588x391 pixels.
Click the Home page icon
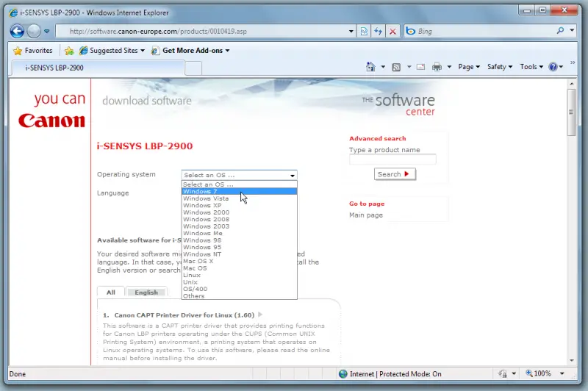(x=370, y=67)
